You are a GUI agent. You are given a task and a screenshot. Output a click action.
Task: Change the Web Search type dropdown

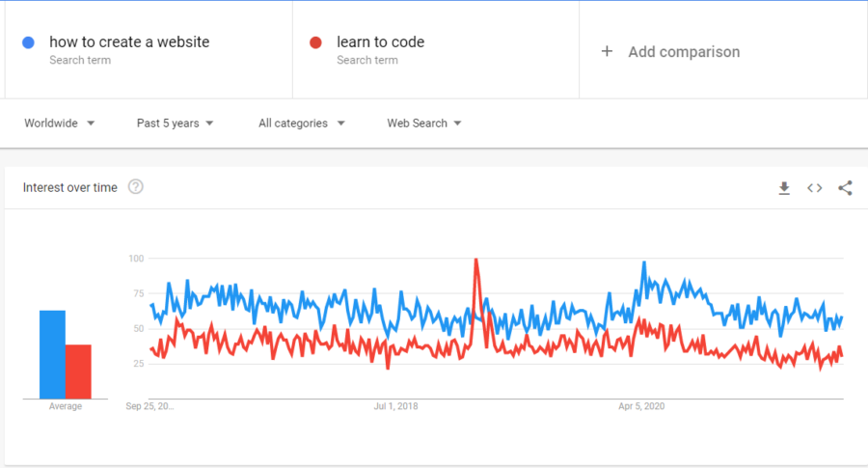point(424,124)
